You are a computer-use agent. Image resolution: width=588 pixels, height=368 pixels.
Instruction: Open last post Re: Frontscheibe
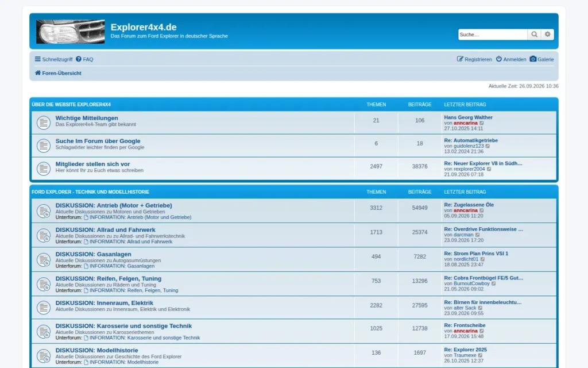click(x=465, y=325)
